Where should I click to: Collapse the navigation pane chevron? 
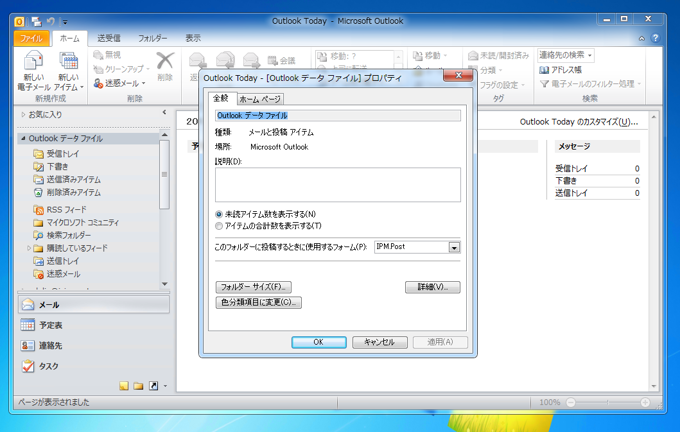164,112
